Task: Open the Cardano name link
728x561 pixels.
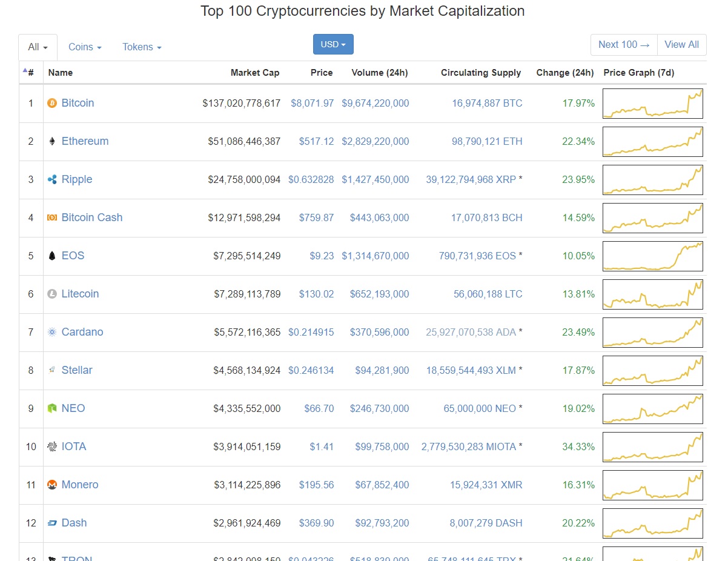Action: pos(82,332)
